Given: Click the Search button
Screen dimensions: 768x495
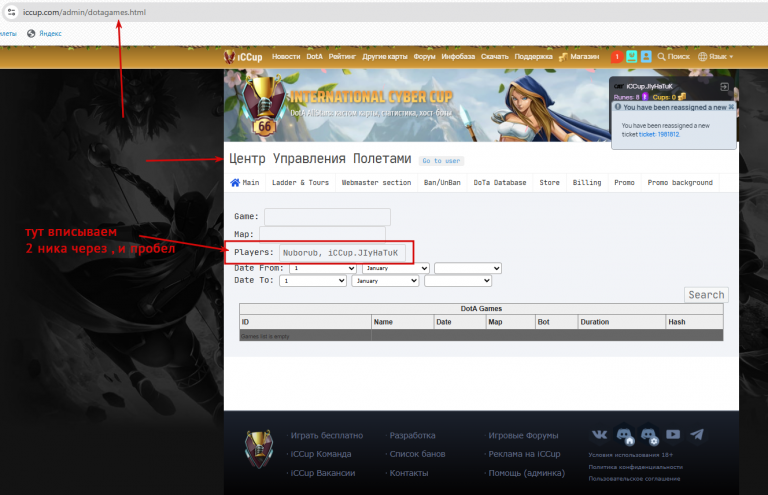Looking at the screenshot, I should [706, 295].
